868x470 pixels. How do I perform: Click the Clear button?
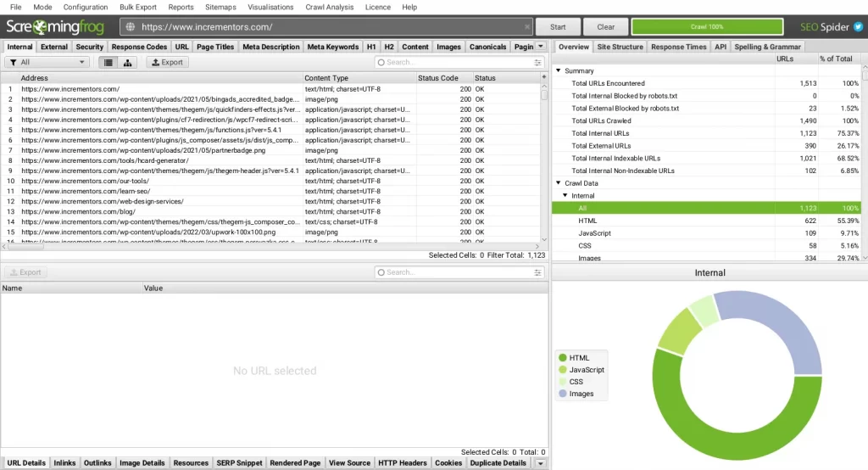tap(605, 26)
